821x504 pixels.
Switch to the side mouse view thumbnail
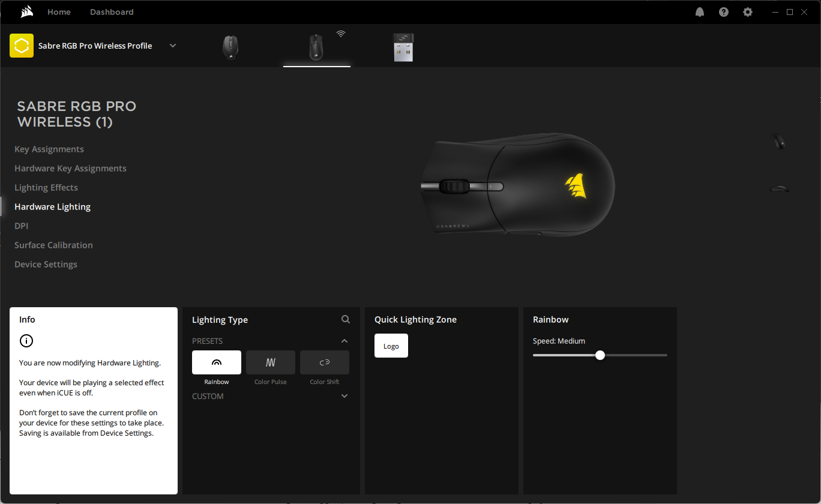point(780,188)
